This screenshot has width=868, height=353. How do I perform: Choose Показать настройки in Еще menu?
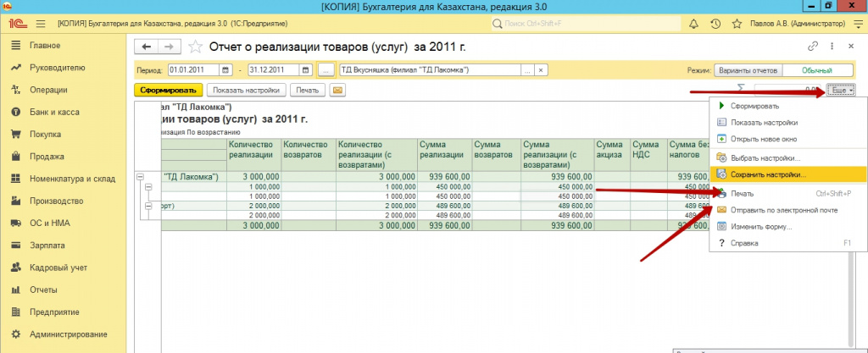coord(787,123)
